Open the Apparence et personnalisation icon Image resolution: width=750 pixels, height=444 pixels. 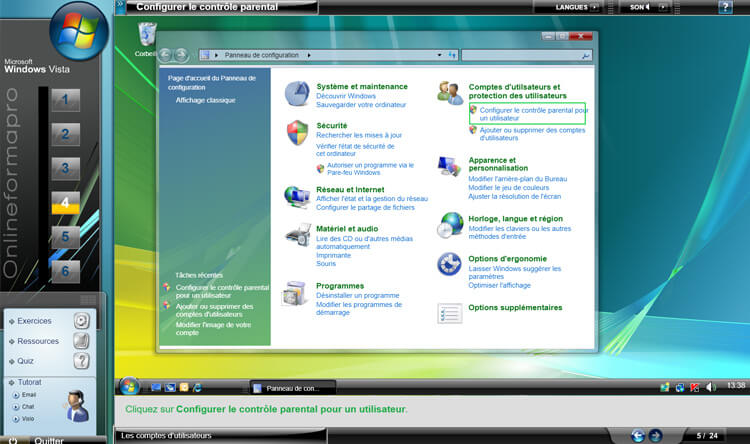click(449, 166)
